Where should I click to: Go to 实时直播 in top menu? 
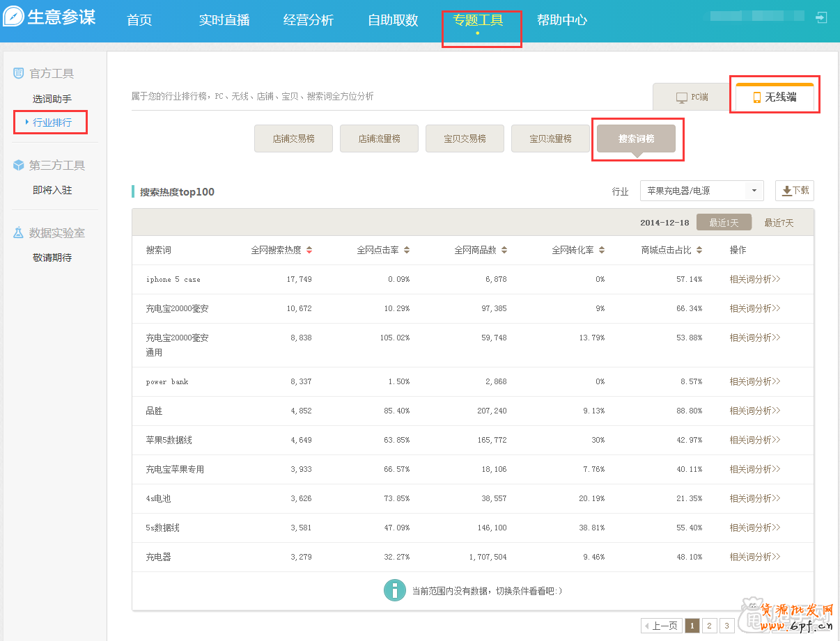pos(224,20)
